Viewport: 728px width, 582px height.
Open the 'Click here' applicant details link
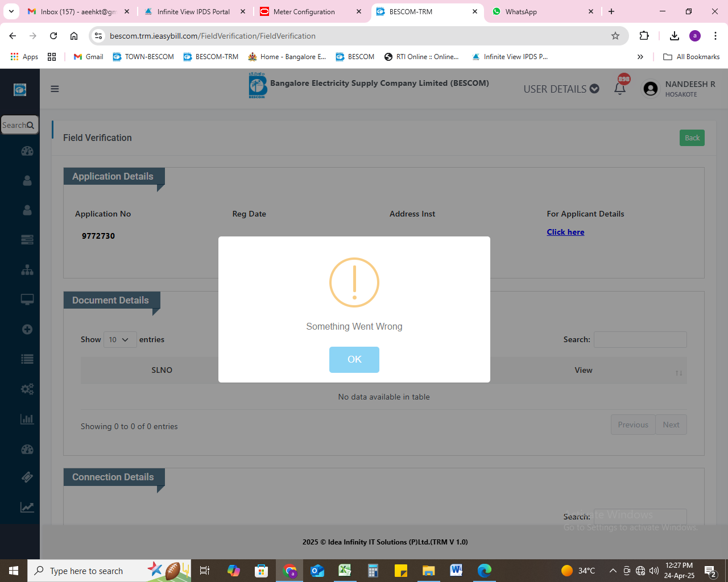point(565,232)
